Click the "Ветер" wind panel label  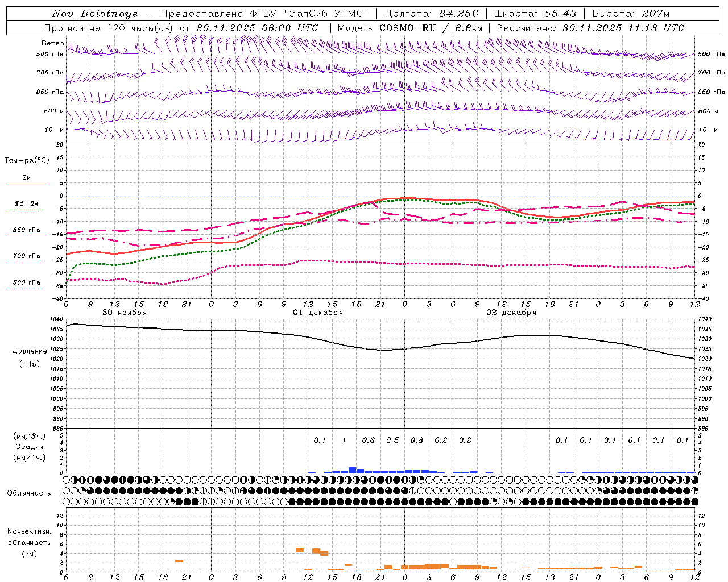(52, 43)
